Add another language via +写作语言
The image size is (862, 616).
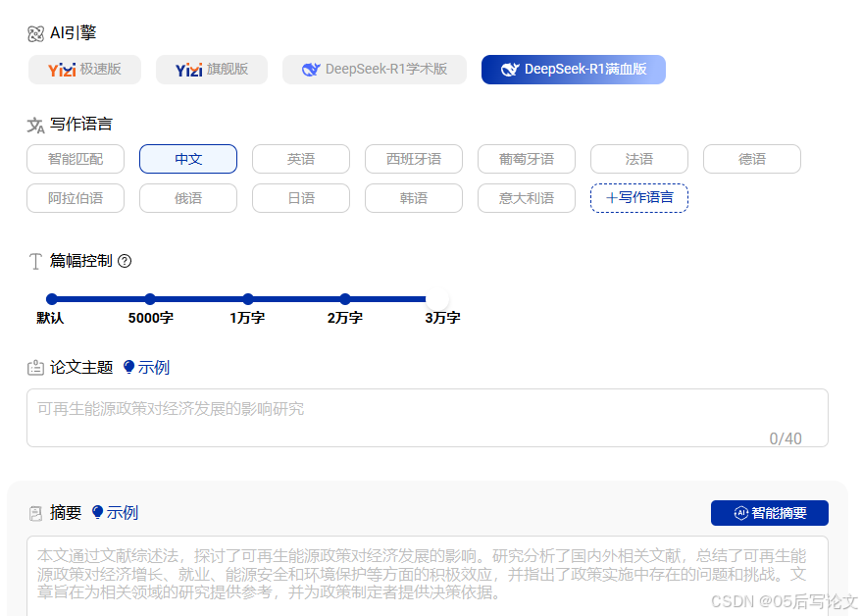638,198
